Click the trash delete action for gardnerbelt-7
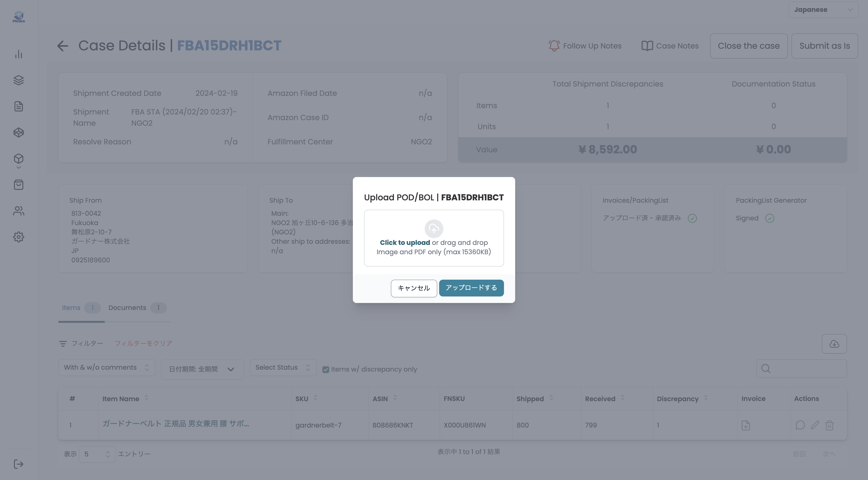 (829, 425)
